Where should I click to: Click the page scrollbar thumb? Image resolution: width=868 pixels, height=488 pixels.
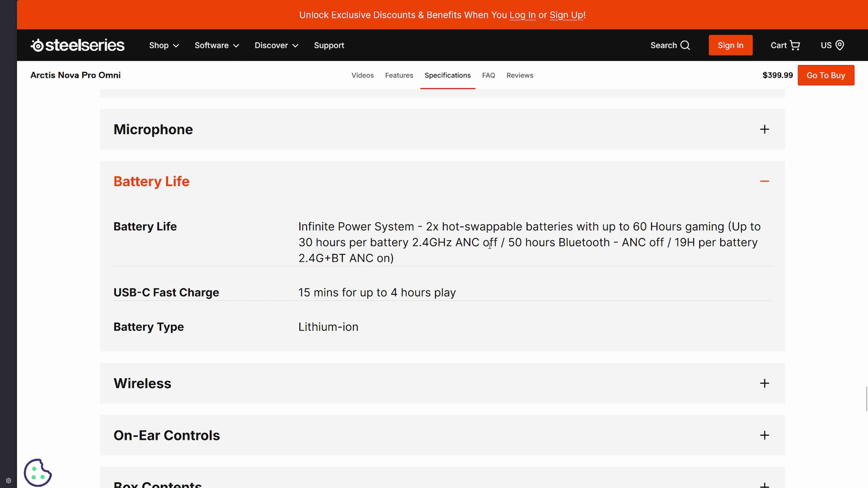tap(867, 399)
